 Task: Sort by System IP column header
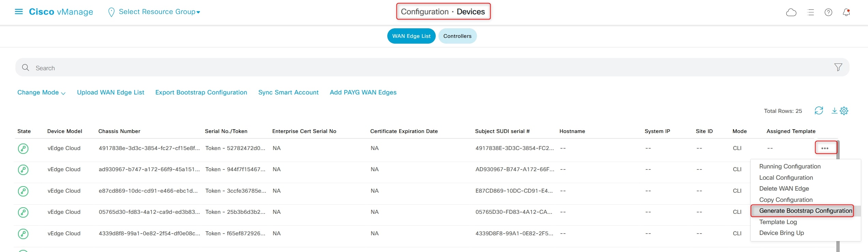pyautogui.click(x=657, y=131)
